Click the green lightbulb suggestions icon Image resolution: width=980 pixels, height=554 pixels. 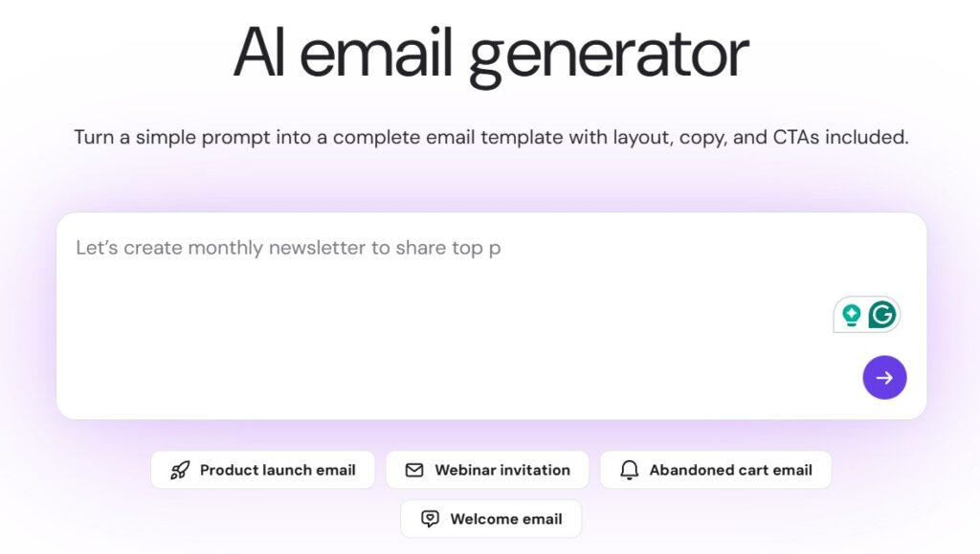(x=850, y=314)
